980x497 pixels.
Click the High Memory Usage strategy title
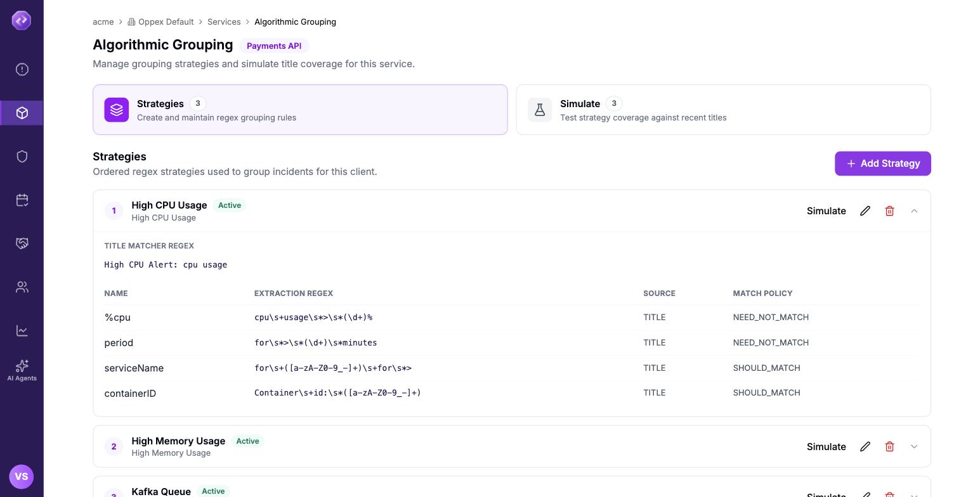pos(178,441)
